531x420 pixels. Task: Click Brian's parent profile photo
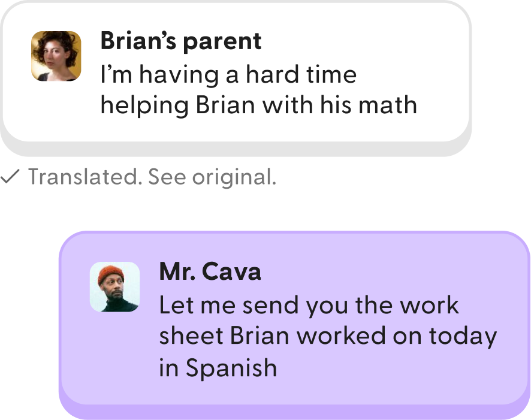coord(56,56)
